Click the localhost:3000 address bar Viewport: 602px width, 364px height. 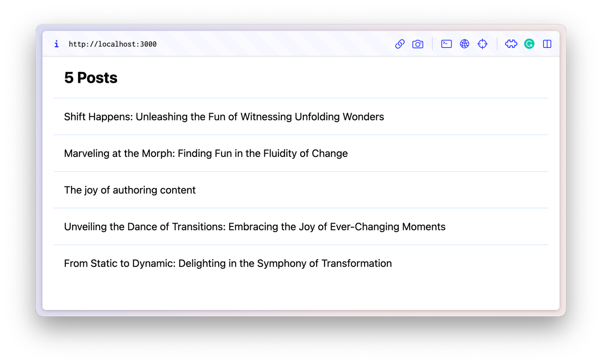112,44
